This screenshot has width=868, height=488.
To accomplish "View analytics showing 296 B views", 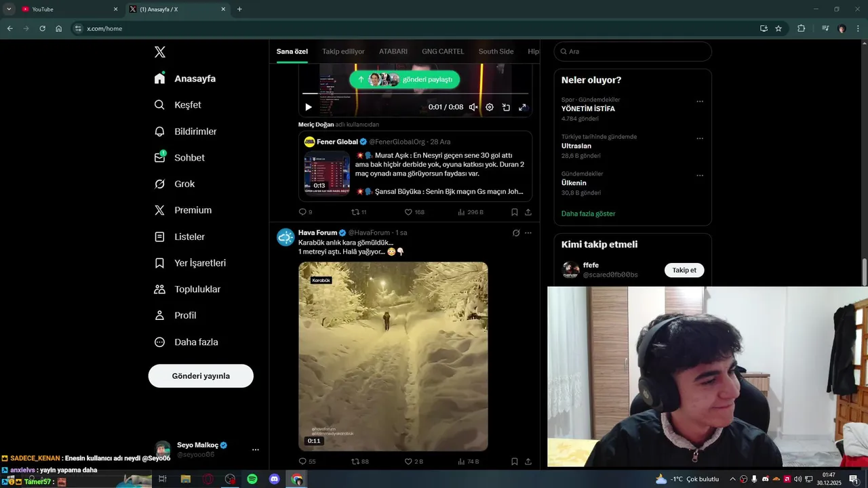I will (x=471, y=212).
